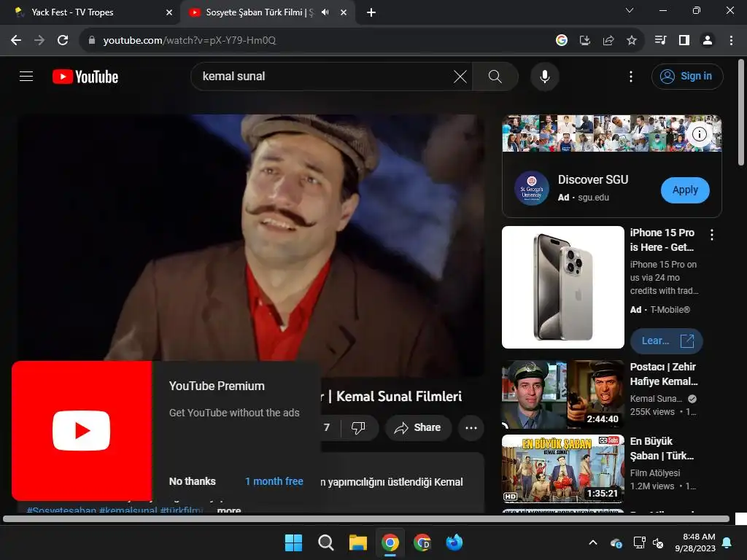Share this video
The image size is (747, 560).
[x=418, y=427]
